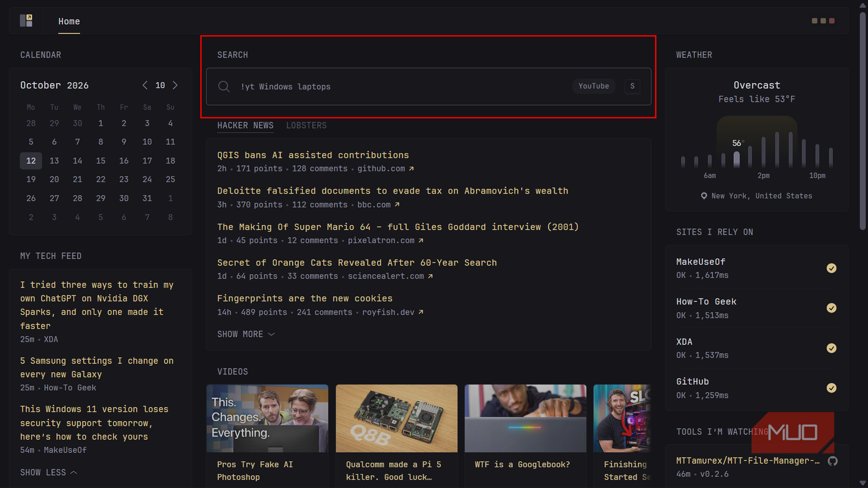Click the external link arrow beside royfish.dev

click(421, 312)
